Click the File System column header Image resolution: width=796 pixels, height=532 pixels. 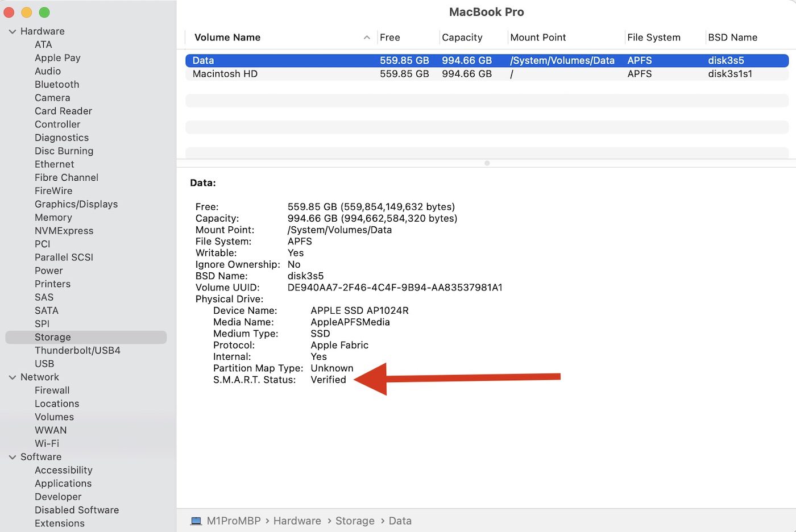[653, 38]
